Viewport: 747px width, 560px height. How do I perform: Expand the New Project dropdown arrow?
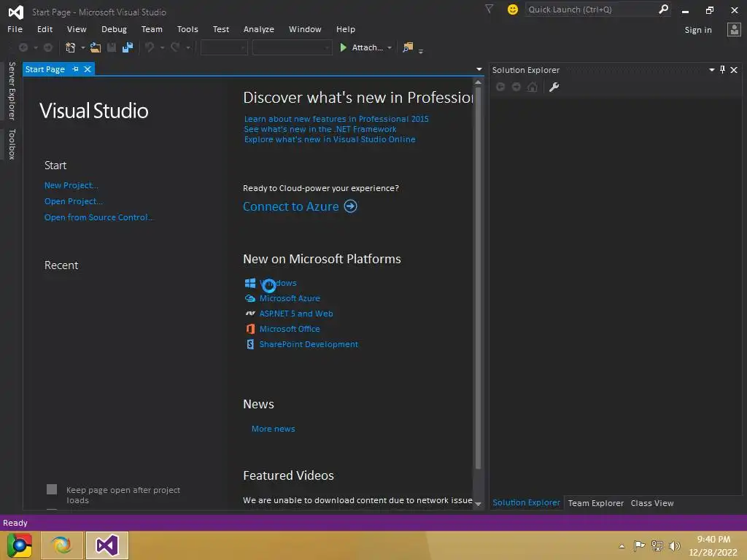click(x=83, y=47)
